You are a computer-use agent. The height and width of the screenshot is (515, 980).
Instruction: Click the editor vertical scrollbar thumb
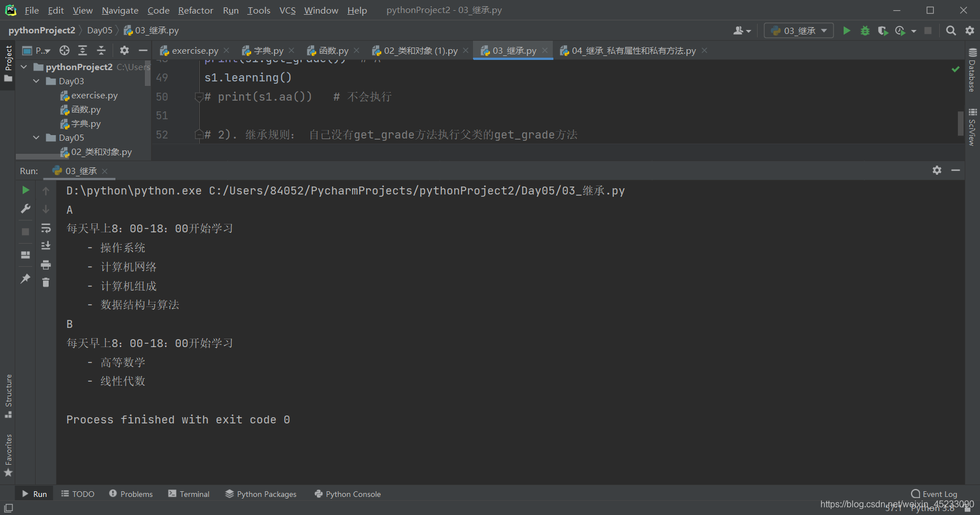pyautogui.click(x=960, y=123)
